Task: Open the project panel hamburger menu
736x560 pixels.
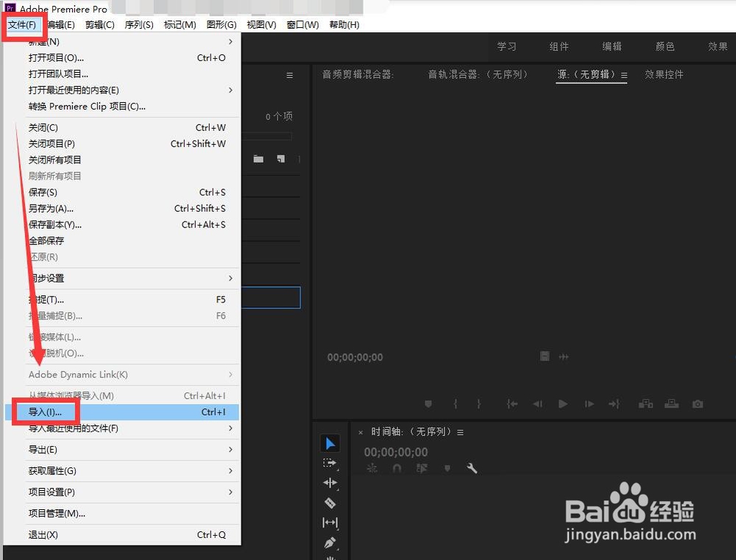Action: point(289,75)
